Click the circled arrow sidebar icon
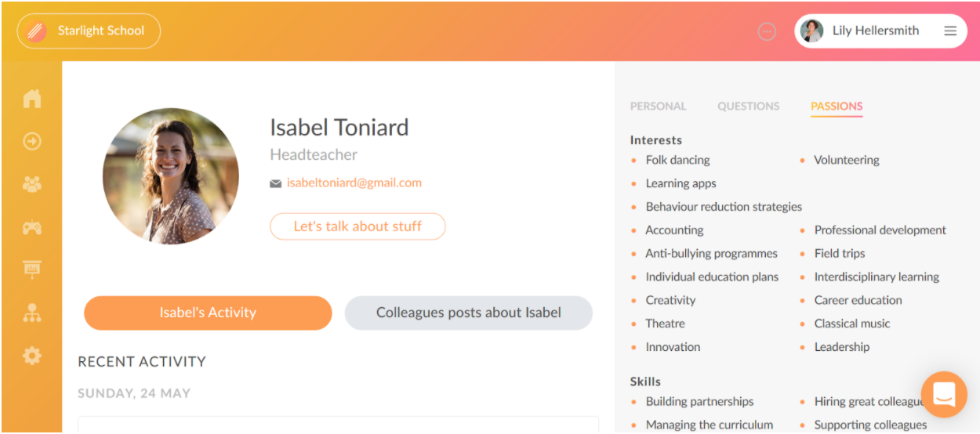 [x=31, y=142]
